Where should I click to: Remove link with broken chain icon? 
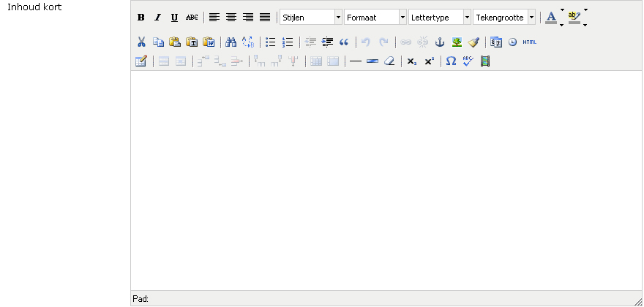[423, 42]
